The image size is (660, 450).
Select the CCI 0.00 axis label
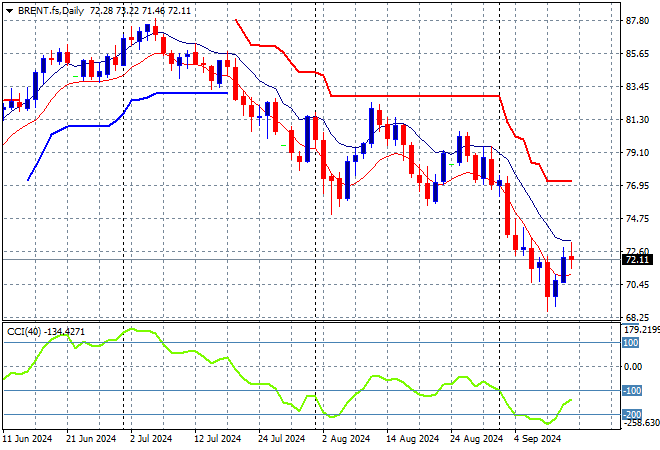tap(633, 367)
